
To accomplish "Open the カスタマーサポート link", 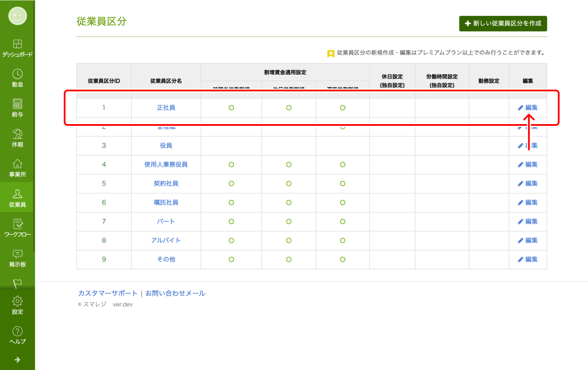I will pos(108,293).
